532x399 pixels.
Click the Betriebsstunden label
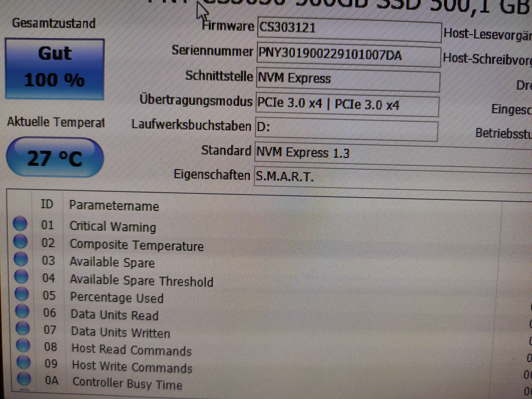[x=504, y=133]
